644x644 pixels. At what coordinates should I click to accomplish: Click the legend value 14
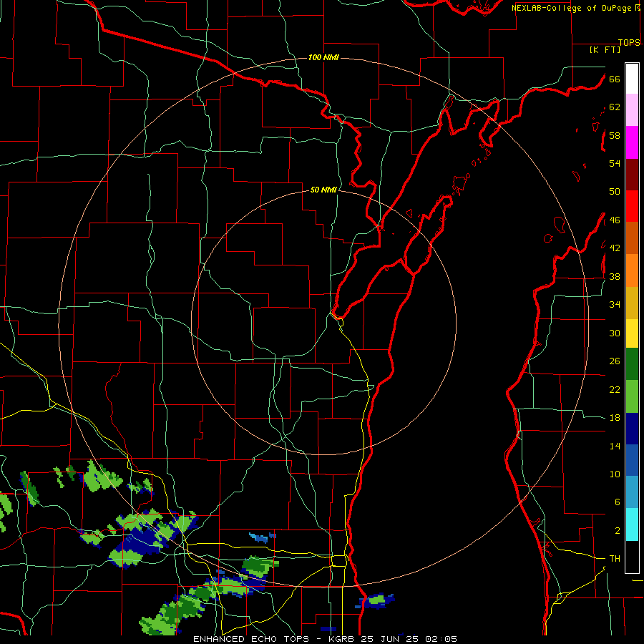[615, 446]
